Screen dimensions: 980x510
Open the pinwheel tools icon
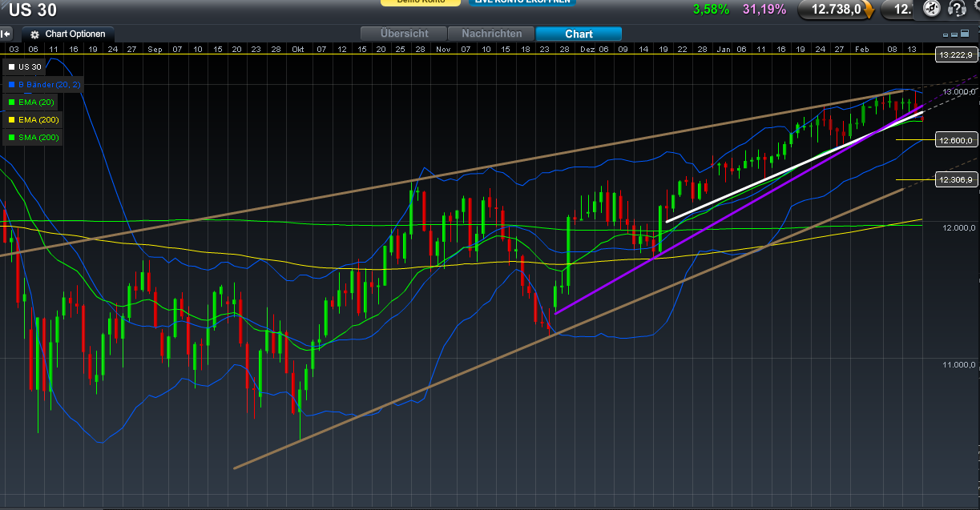tap(931, 9)
